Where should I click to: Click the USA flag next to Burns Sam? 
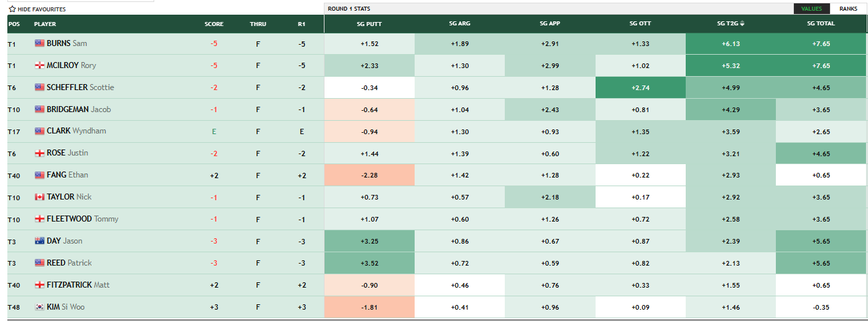[39, 43]
